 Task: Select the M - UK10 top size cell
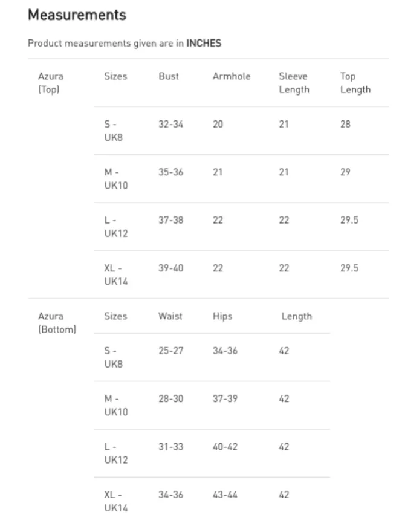pos(116,179)
